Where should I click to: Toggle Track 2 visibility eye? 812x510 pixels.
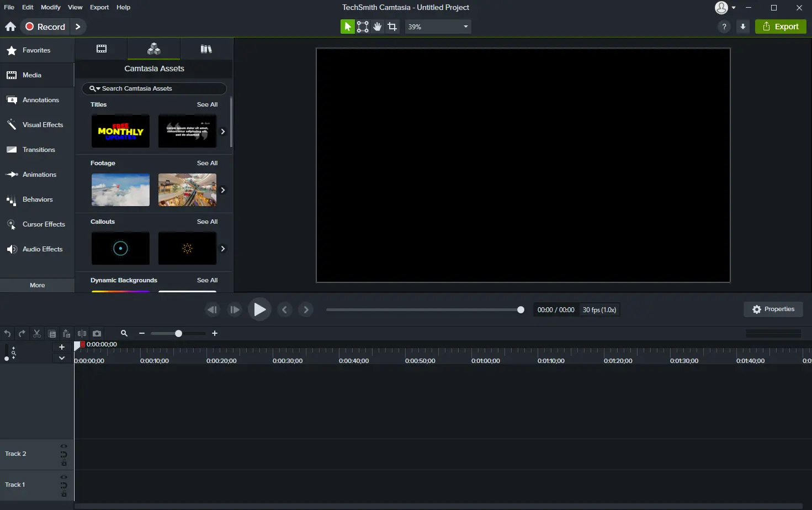pos(64,446)
